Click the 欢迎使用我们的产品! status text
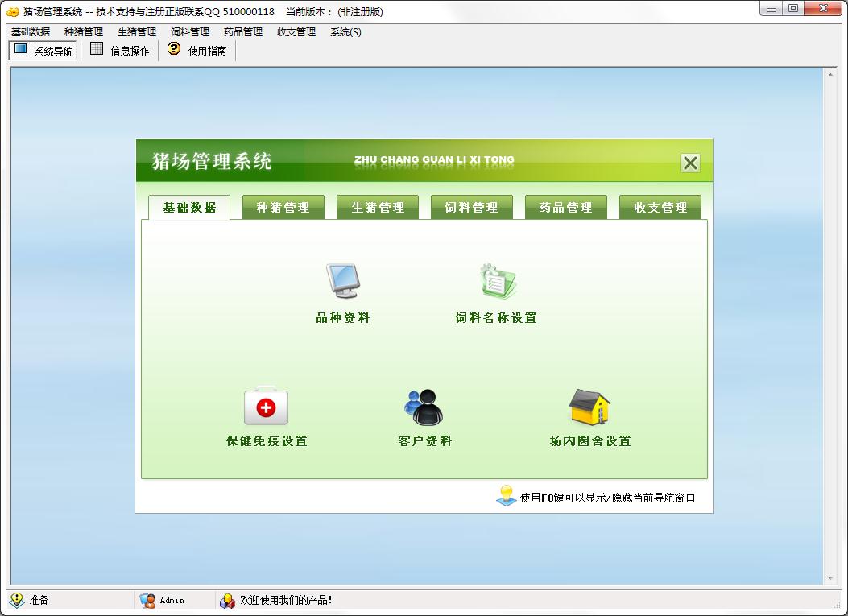Screen dimensions: 848x616 pos(286,600)
